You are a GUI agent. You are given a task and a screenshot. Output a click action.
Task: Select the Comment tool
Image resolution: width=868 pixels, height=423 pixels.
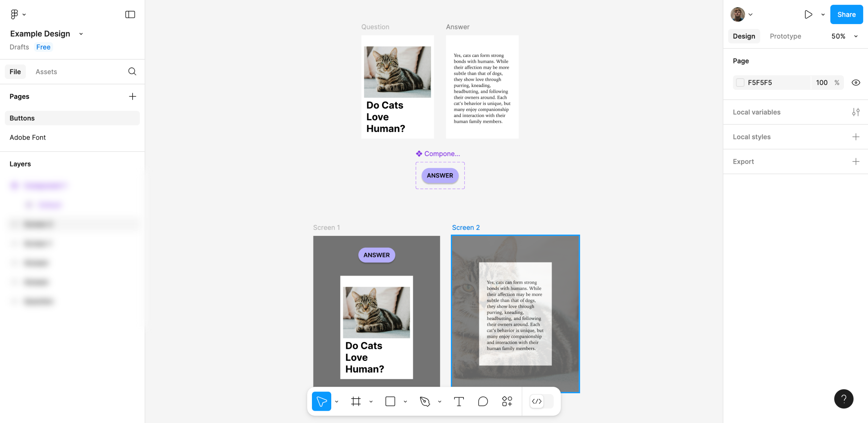tap(483, 401)
